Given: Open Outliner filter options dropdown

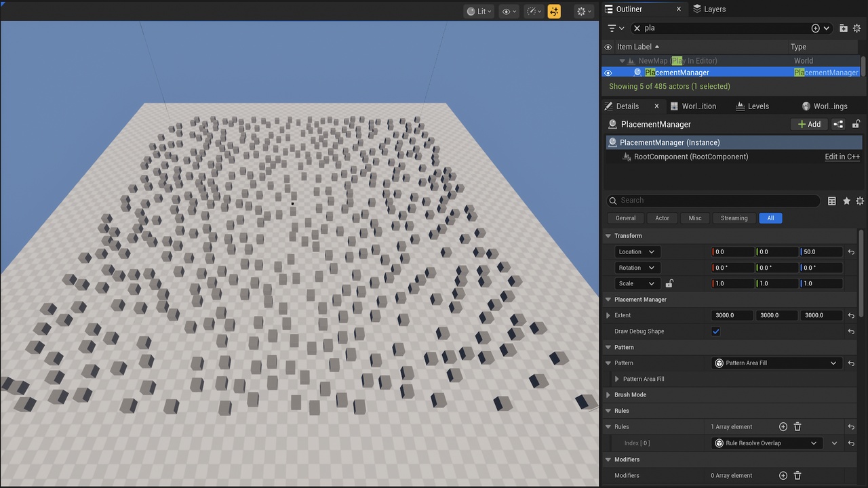Looking at the screenshot, I should click(x=616, y=28).
